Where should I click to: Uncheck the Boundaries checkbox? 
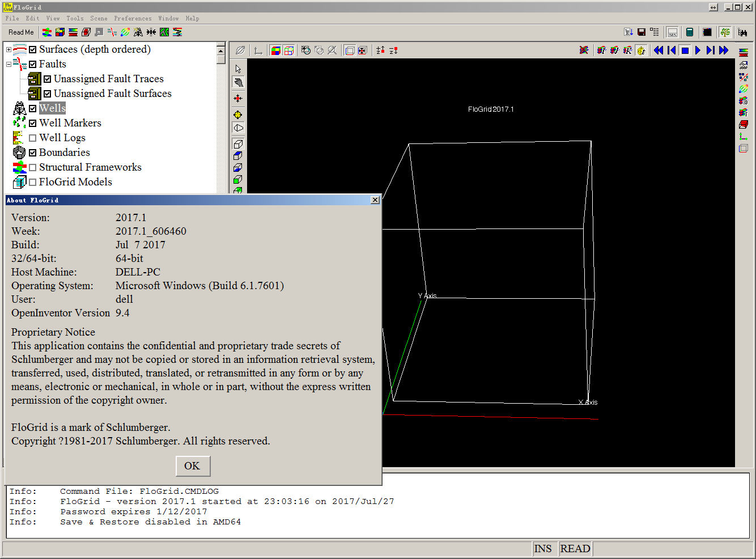(x=33, y=153)
